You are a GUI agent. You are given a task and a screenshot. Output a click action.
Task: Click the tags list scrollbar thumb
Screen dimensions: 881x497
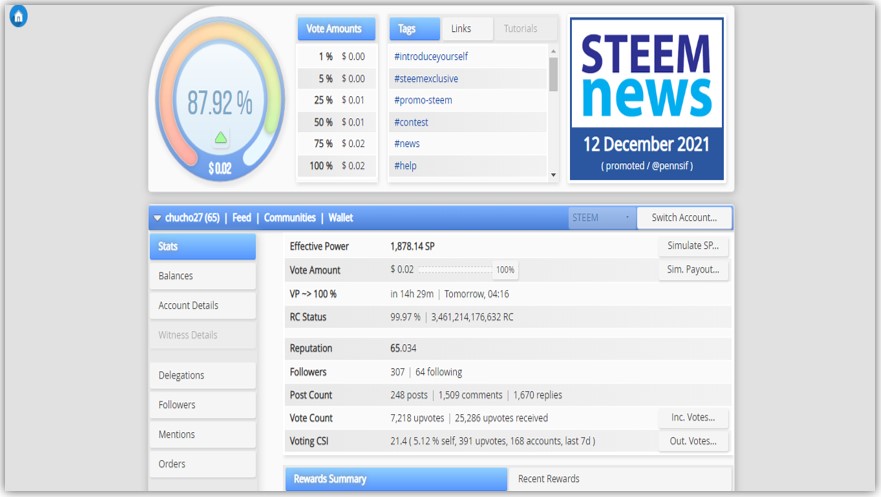point(553,74)
